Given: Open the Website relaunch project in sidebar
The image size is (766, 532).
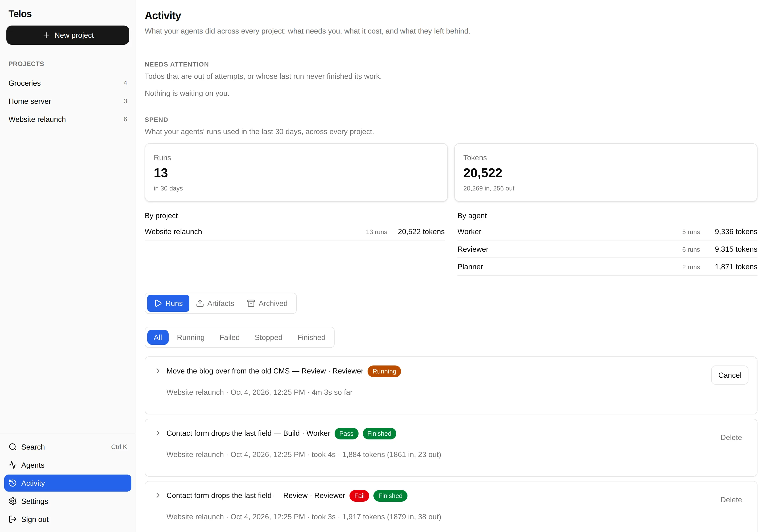Looking at the screenshot, I should pos(68,119).
